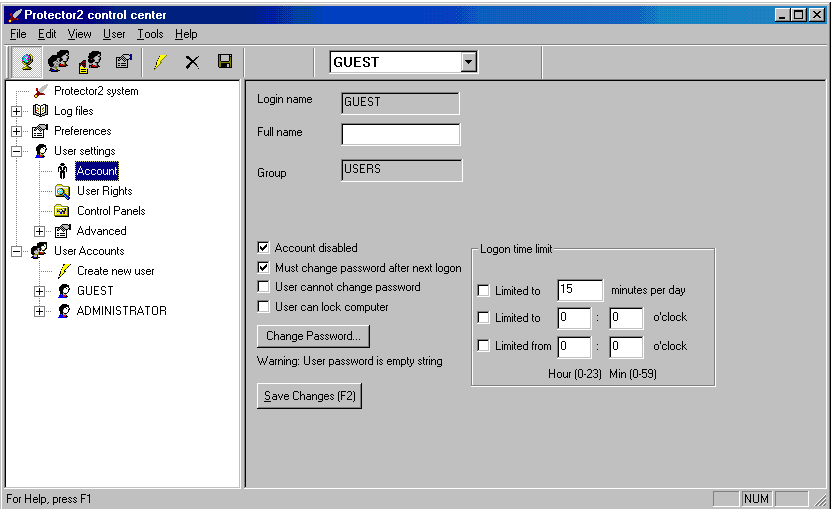This screenshot has width=831, height=509.
Task: Click the User Accounts group icon
Action: point(39,251)
